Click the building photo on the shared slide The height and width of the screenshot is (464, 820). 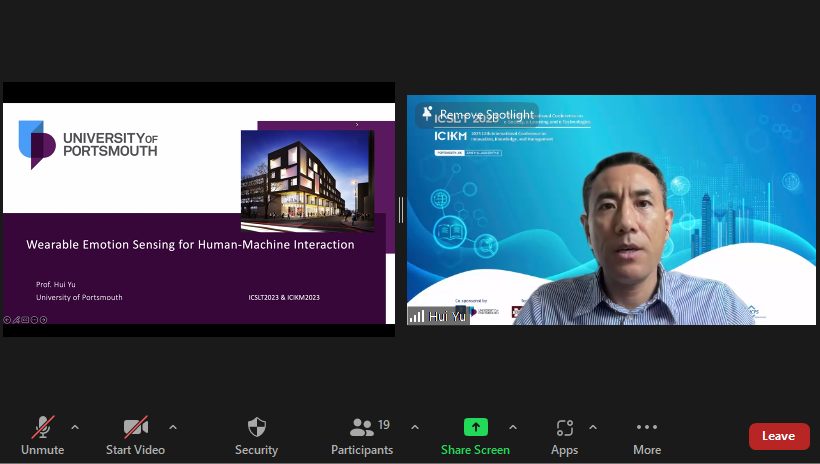(x=308, y=181)
